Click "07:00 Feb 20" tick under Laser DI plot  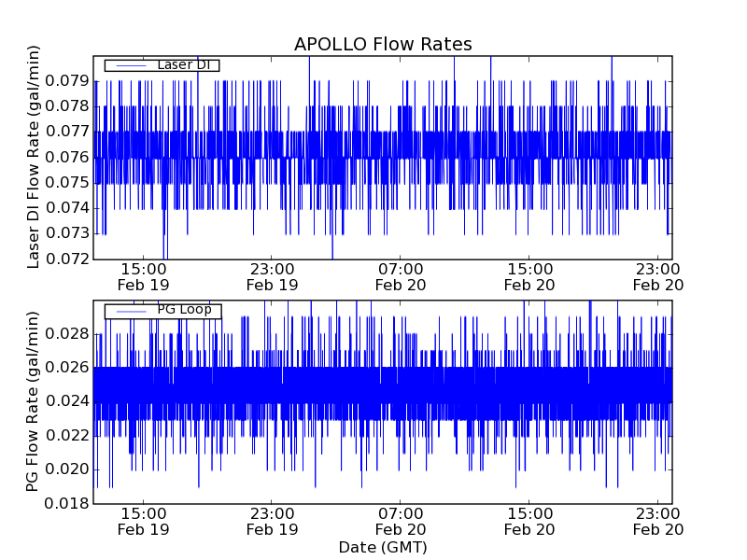[401, 276]
